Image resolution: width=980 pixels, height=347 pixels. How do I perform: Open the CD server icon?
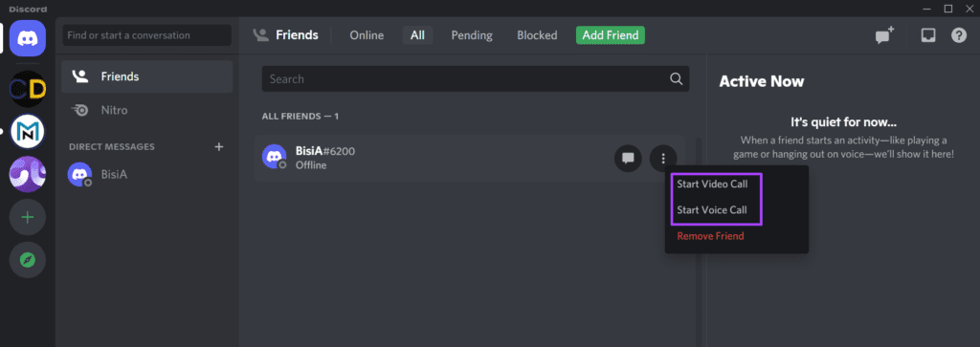tap(28, 89)
